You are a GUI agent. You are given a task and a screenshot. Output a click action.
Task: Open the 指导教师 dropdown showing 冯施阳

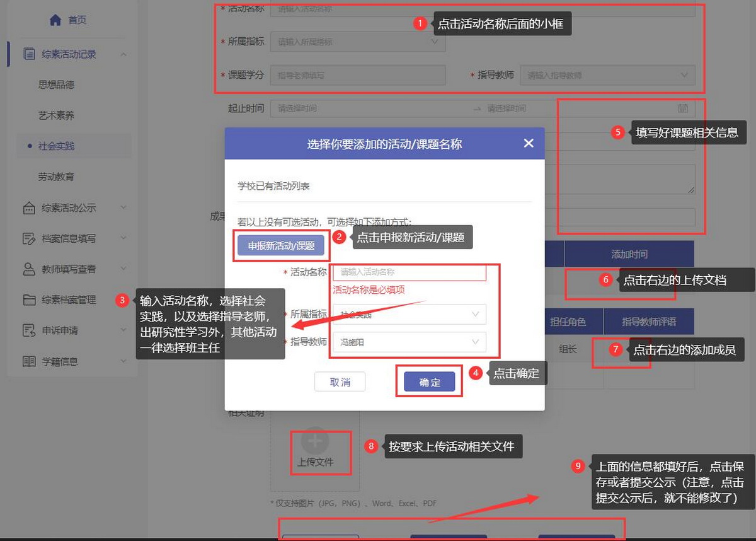pos(409,342)
